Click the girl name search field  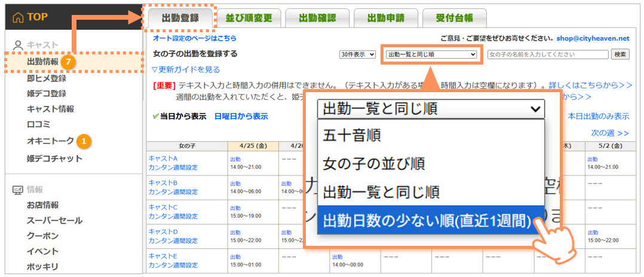(547, 54)
